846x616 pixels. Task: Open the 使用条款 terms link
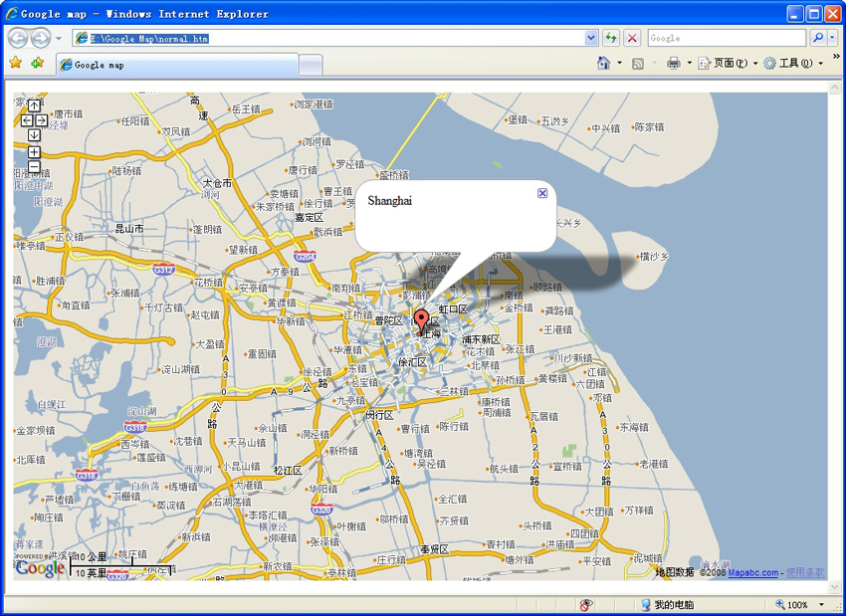[x=805, y=573]
